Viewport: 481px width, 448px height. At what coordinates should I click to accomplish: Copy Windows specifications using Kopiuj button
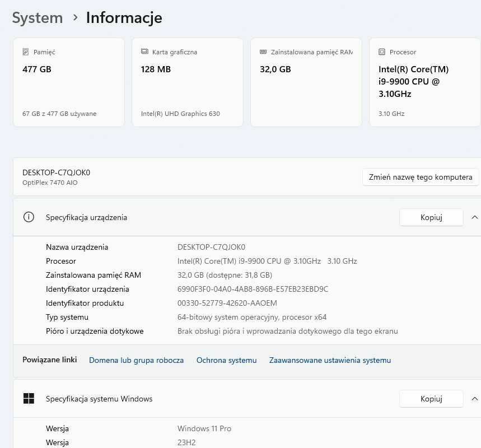pos(431,399)
